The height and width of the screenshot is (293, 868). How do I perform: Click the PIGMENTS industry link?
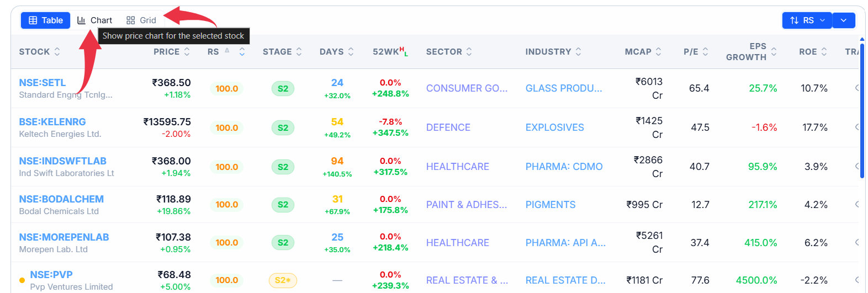551,205
